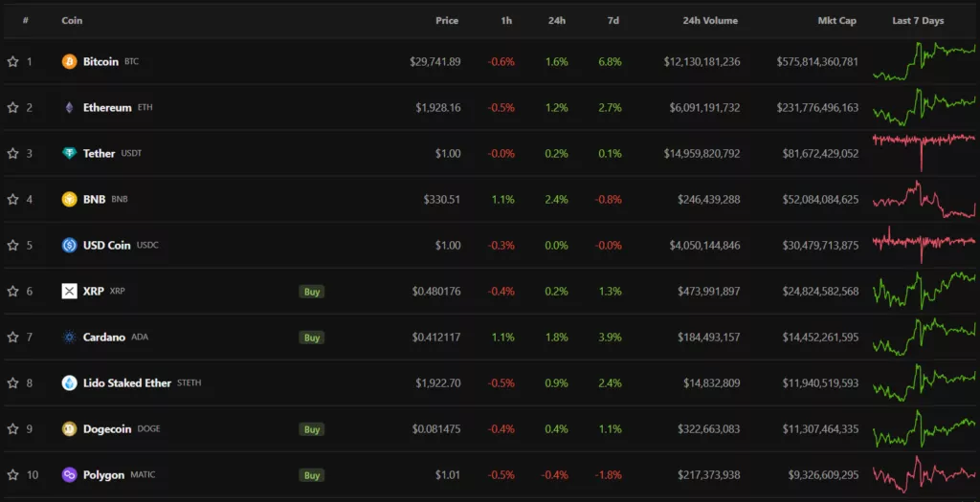Click the Last 7 Days column header

tap(918, 21)
